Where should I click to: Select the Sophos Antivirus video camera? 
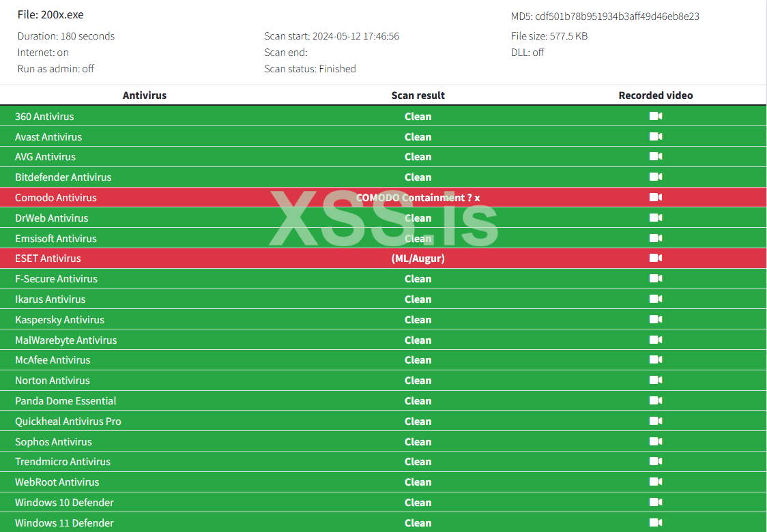[x=656, y=441]
